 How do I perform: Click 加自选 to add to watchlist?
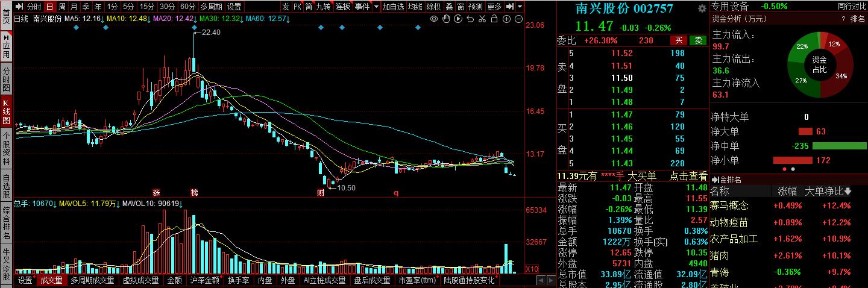pyautogui.click(x=394, y=7)
